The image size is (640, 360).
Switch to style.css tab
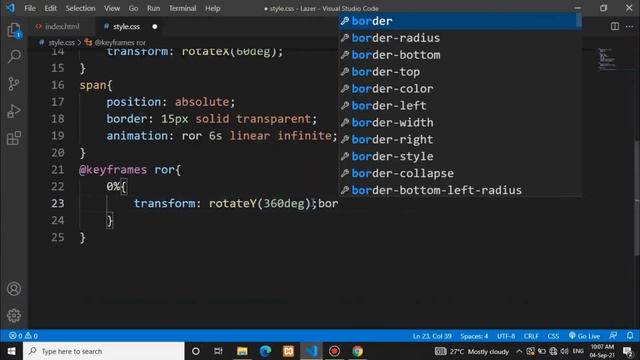tap(127, 27)
